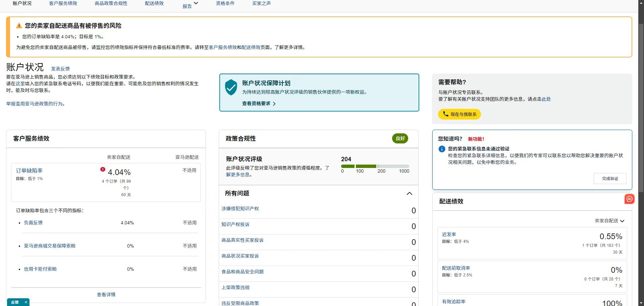Open 客户服务绩效 link in warning banner
644x306 pixels.
click(x=223, y=47)
